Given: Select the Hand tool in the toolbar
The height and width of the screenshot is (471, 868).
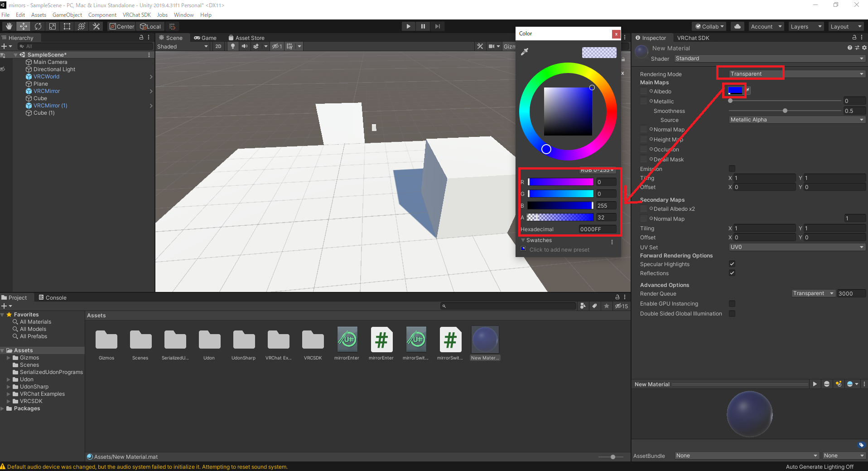Looking at the screenshot, I should pyautogui.click(x=9, y=26).
